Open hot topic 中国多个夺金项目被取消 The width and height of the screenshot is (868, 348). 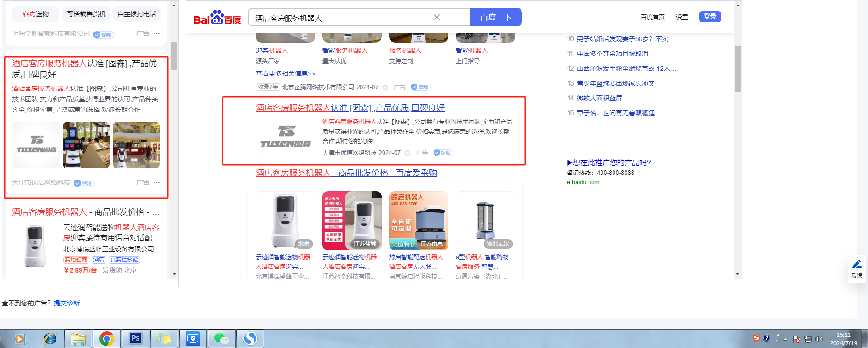pos(612,54)
